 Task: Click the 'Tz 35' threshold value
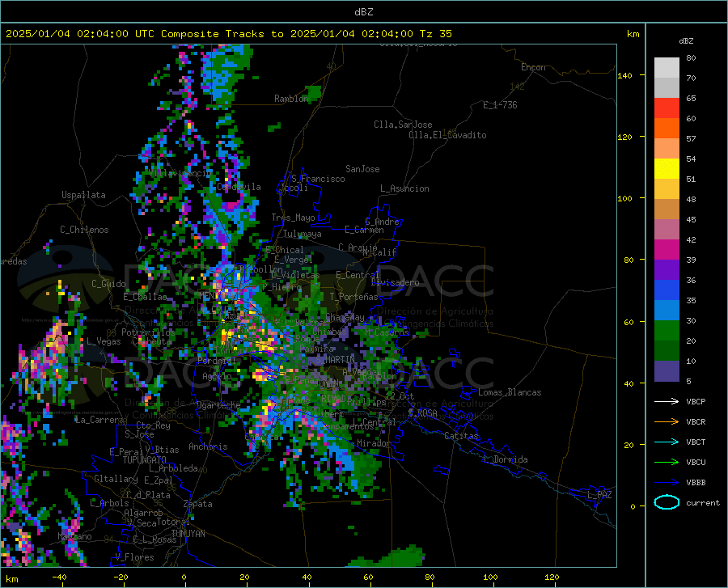click(x=435, y=34)
